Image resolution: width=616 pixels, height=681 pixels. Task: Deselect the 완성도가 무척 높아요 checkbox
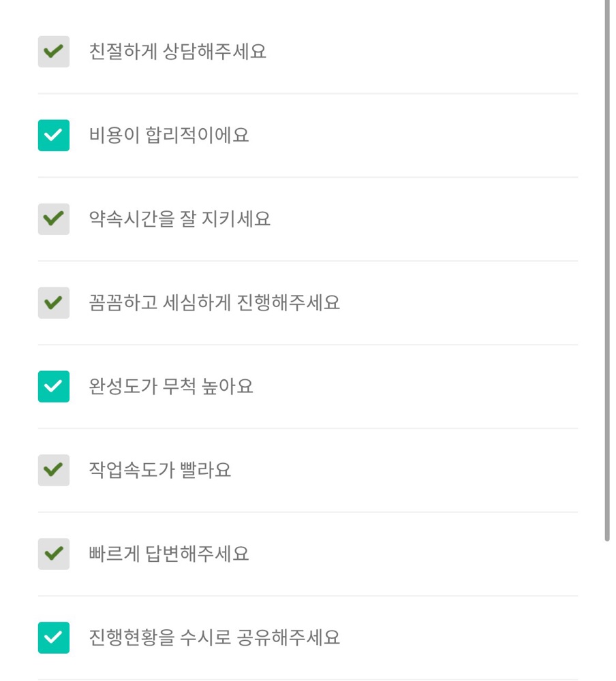tap(53, 387)
